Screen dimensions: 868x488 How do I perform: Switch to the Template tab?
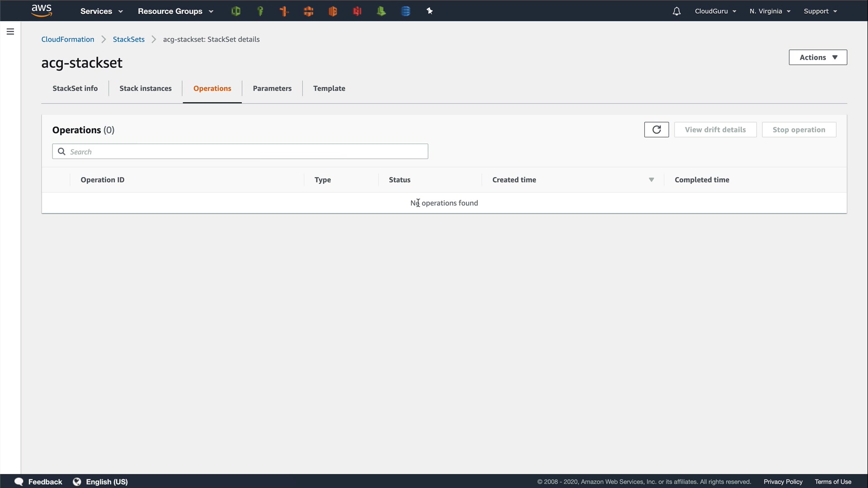coord(329,89)
